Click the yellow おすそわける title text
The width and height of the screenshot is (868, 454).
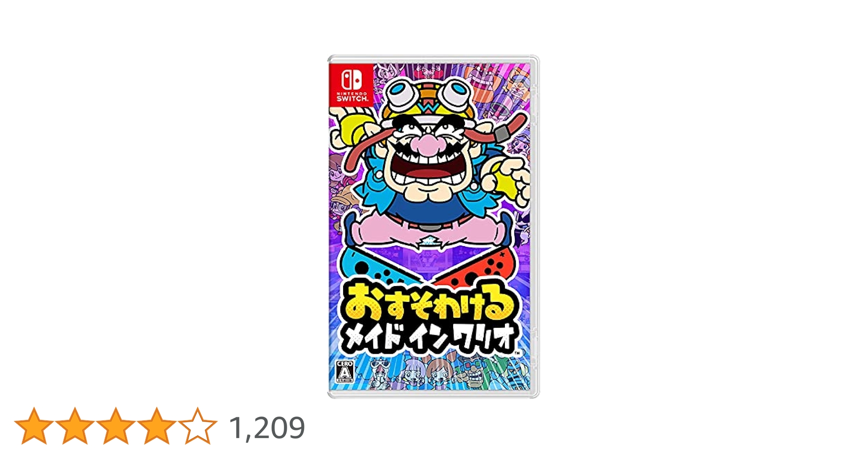coord(429,301)
